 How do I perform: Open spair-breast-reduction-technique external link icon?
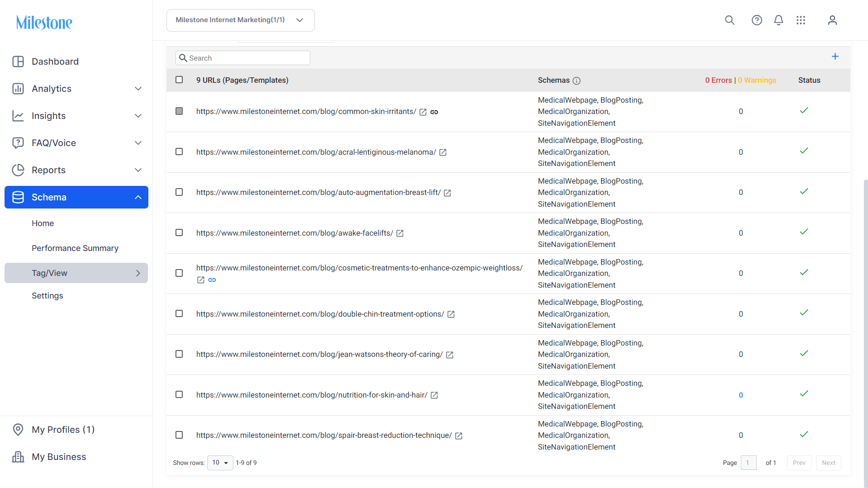click(x=459, y=436)
